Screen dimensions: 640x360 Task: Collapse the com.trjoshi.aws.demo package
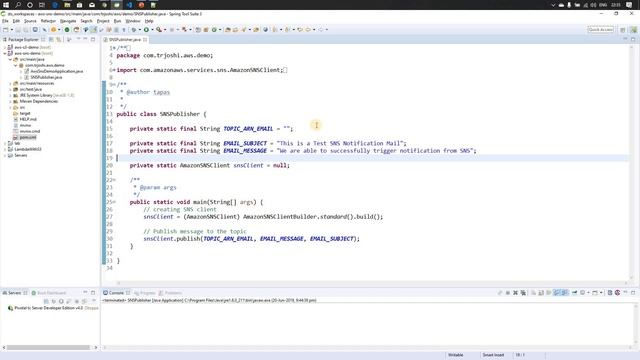coord(16,65)
